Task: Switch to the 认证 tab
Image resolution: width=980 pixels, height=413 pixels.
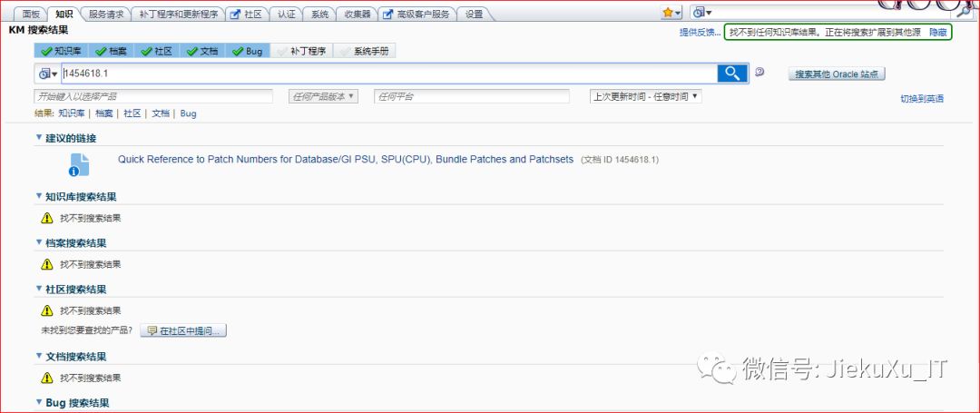Action: coord(286,14)
